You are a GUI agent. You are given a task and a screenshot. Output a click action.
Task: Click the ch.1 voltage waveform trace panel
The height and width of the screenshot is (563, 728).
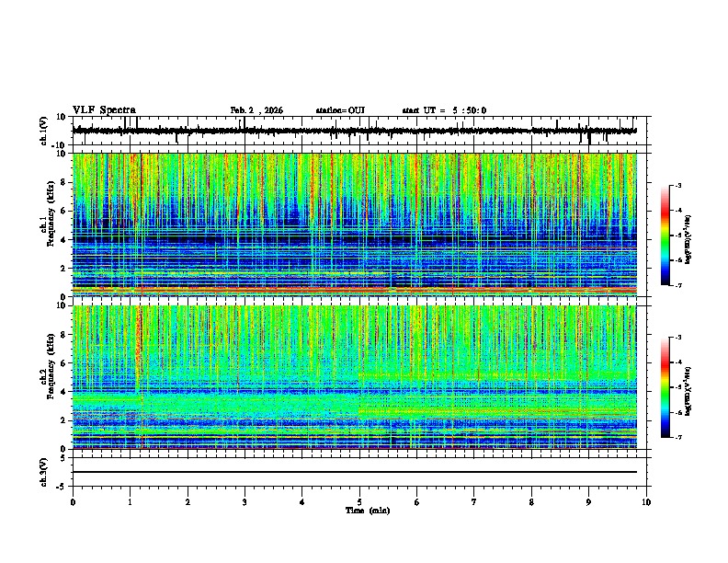[x=361, y=131]
